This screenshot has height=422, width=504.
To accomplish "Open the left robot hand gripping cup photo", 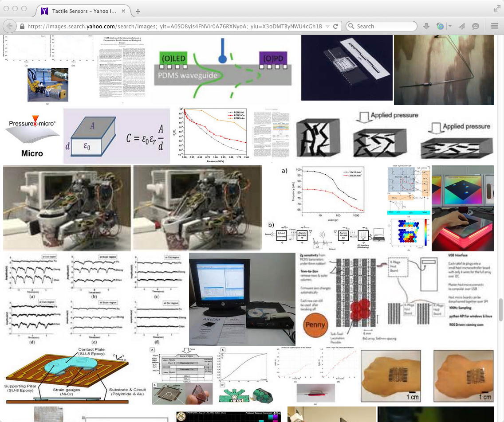I will pos(67,208).
